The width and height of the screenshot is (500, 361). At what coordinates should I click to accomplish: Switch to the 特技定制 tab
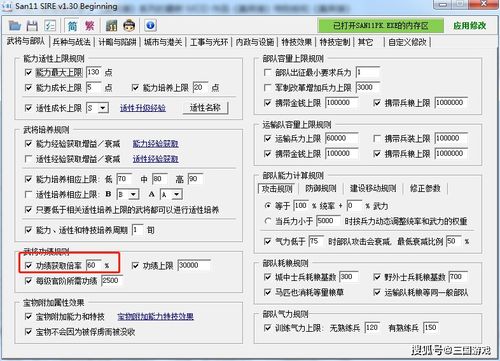click(335, 42)
